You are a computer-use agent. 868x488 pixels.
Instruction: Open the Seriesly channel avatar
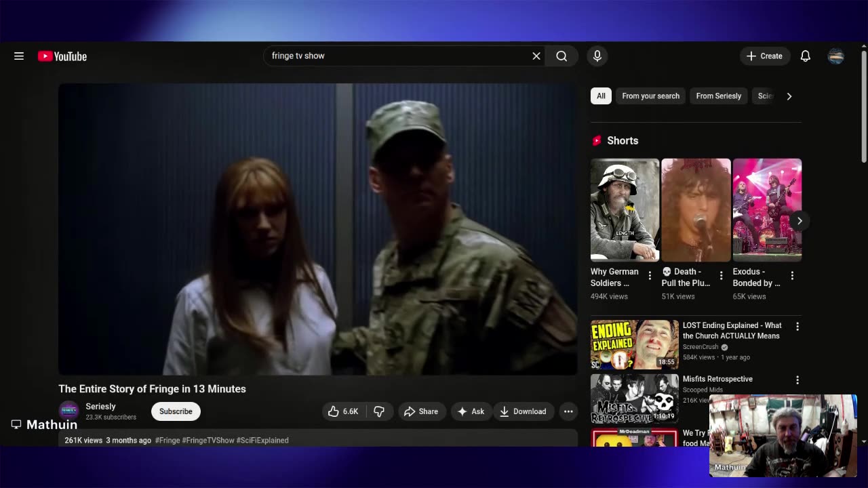pos(69,411)
